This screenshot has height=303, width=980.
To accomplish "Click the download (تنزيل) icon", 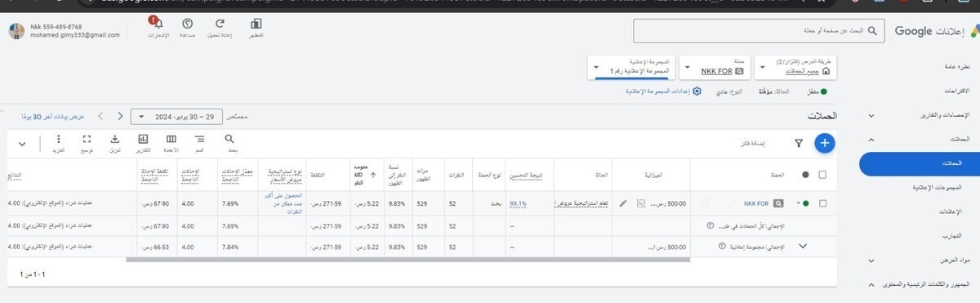I will tap(114, 139).
